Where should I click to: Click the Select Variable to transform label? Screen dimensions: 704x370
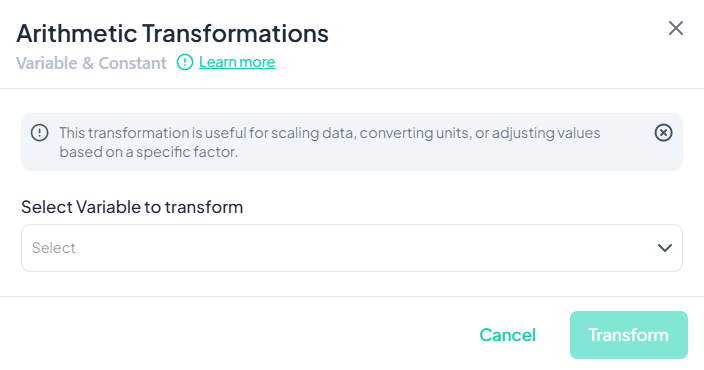tap(132, 207)
